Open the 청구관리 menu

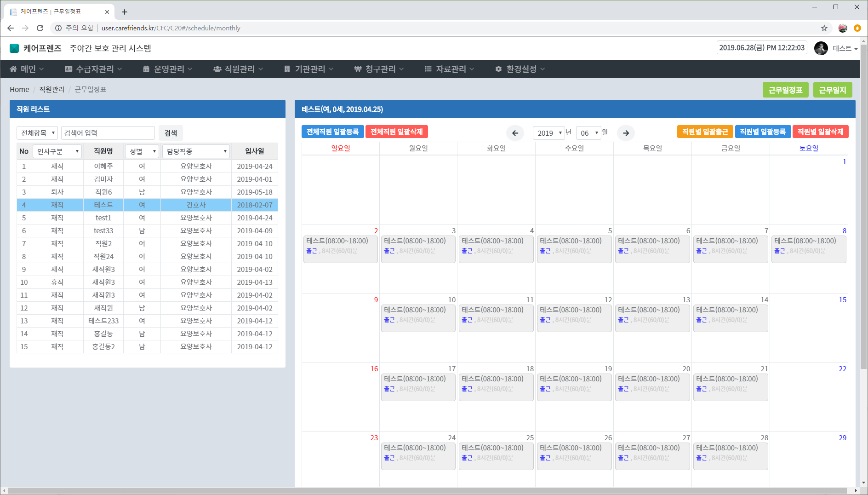[379, 69]
